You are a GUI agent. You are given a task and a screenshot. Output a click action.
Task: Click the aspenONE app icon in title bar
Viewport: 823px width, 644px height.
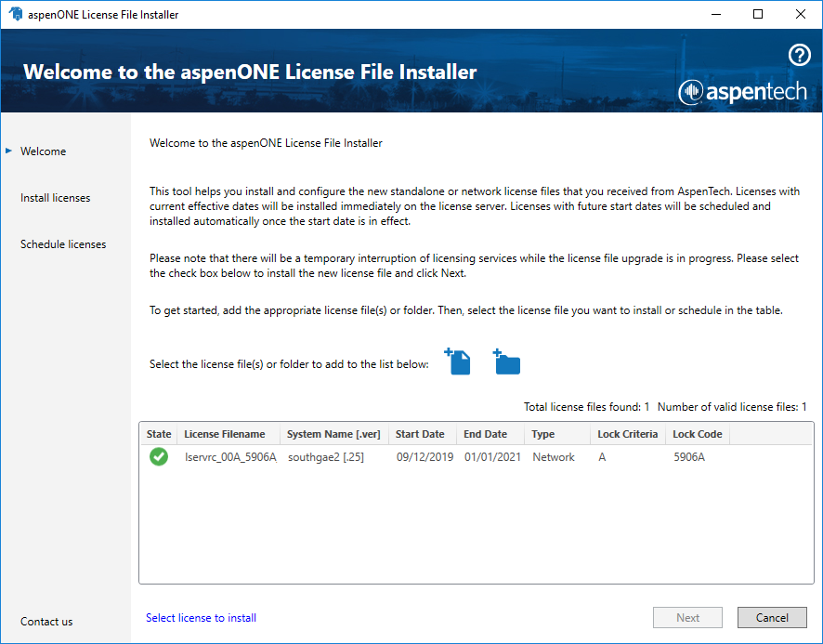click(x=14, y=14)
